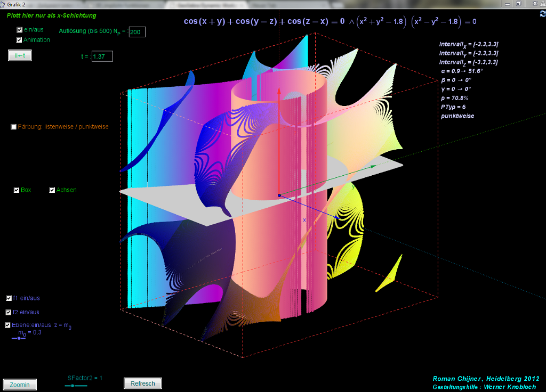
Task: Turn off the f1 ein/aus surface
Action: point(9,298)
